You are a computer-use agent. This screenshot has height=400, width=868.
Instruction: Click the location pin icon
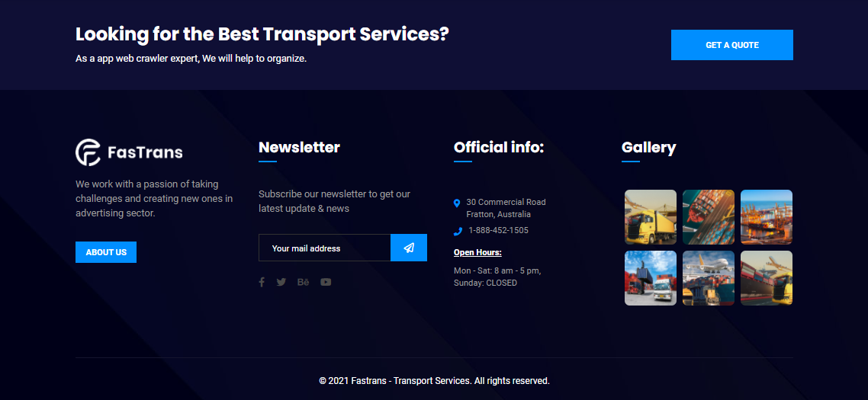(457, 203)
